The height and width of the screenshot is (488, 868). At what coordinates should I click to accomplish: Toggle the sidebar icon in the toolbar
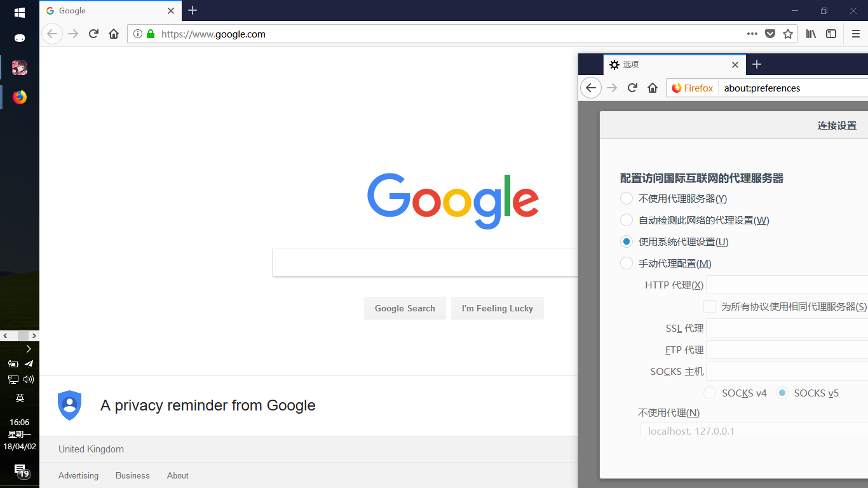[x=831, y=34]
